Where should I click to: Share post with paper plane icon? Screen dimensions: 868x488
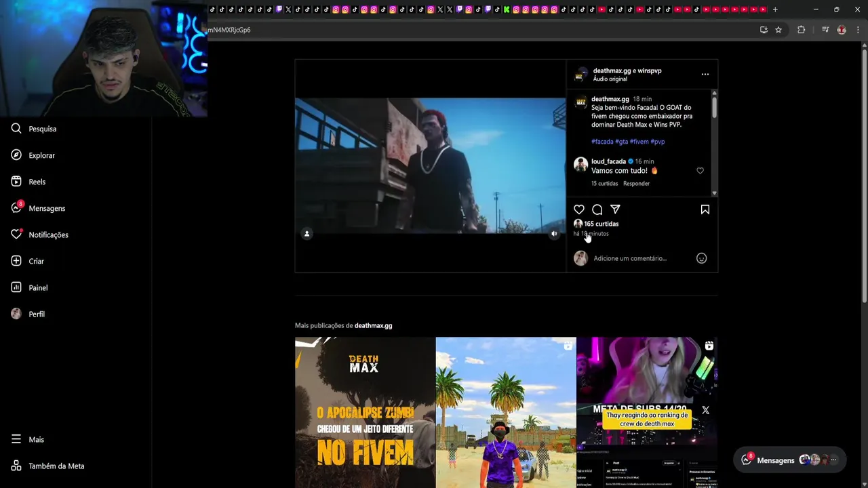pos(615,209)
